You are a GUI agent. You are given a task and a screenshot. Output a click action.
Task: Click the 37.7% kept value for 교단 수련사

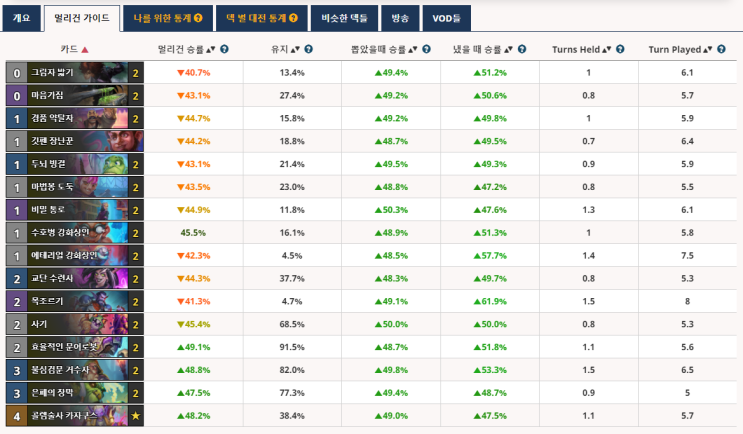pos(292,279)
